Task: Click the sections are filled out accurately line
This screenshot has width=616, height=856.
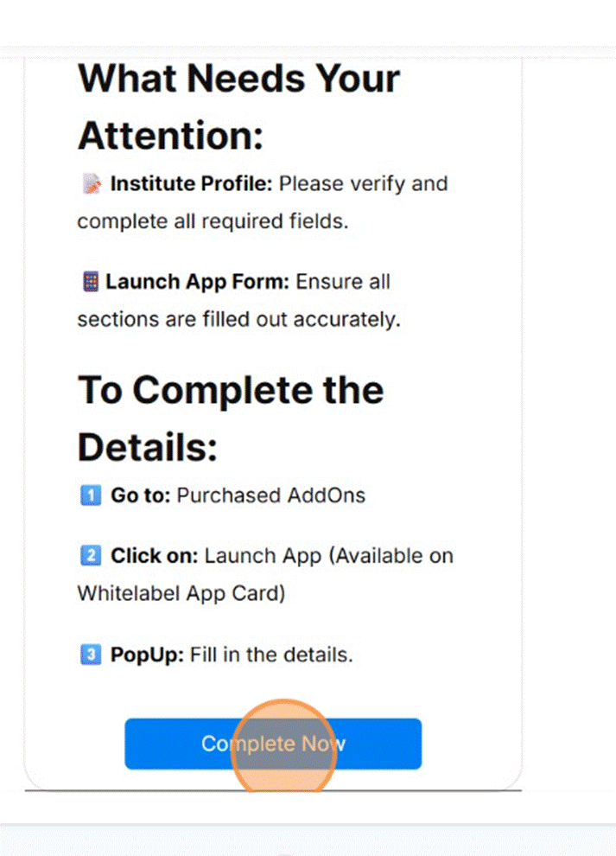Action: point(238,319)
